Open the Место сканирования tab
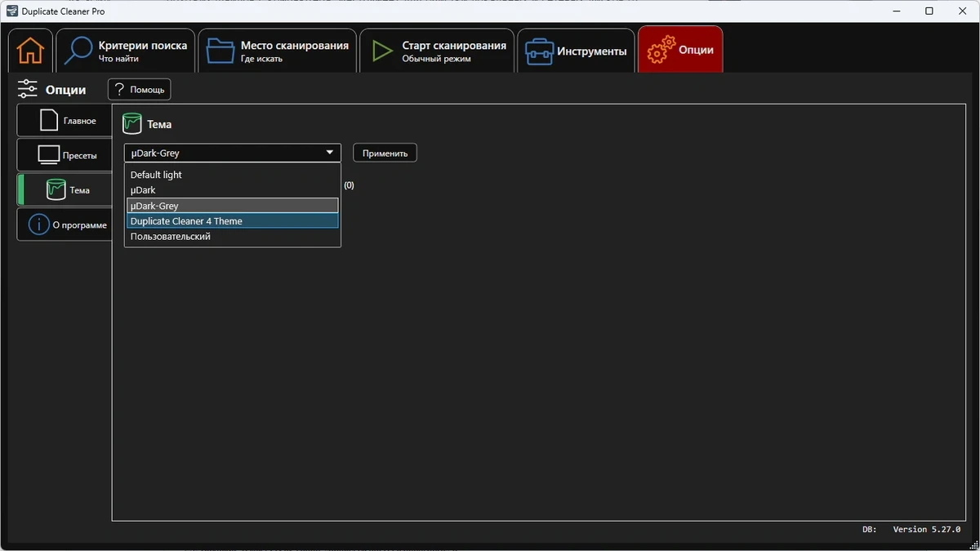 (x=278, y=51)
